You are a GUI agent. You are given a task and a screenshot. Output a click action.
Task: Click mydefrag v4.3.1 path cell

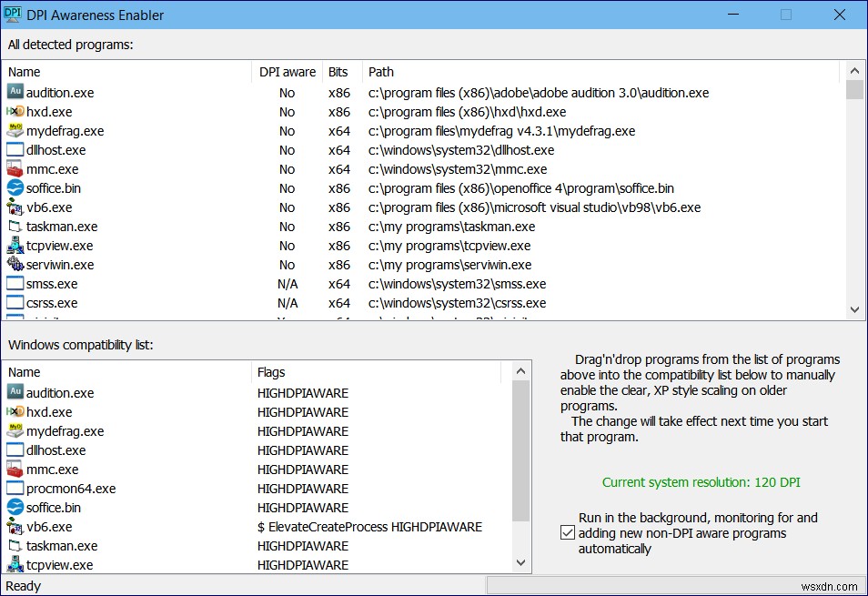(501, 131)
